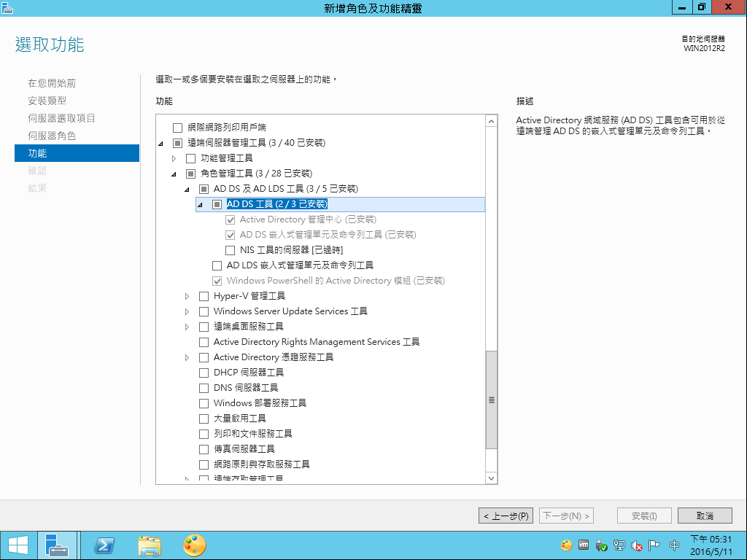Expand the Hyper-V 管理工具 node
The height and width of the screenshot is (560, 747).
[187, 296]
